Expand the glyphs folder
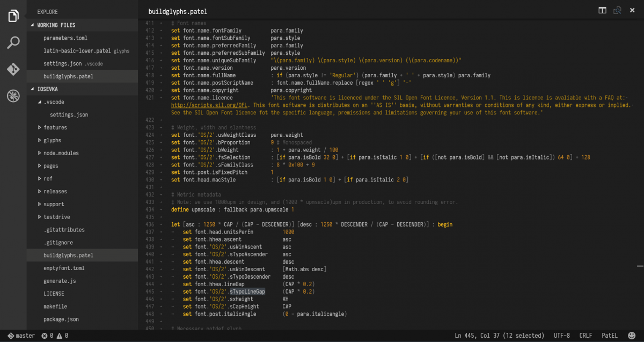 [x=82, y=140]
